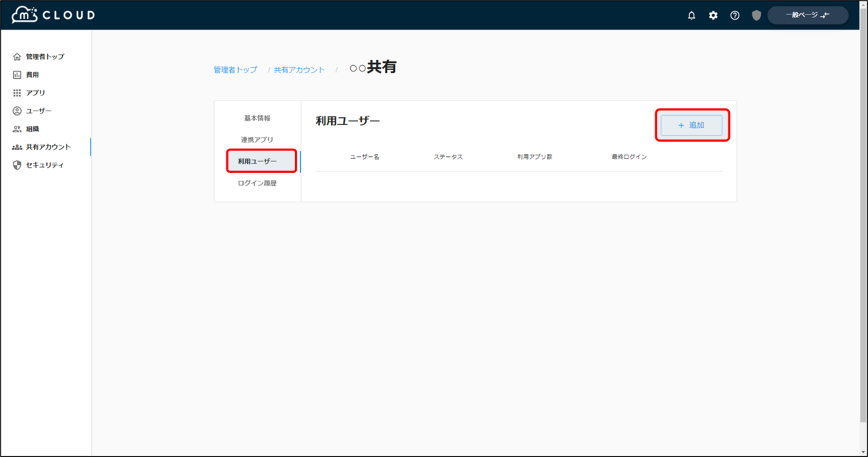Open ユーザー in the sidebar
This screenshot has height=457, width=868.
[39, 111]
